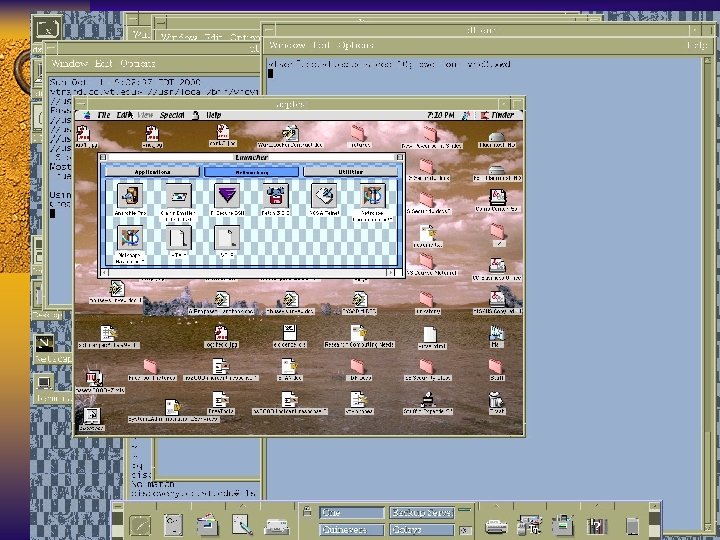720x540 pixels.
Task: Select the Research Computing Needs document icon
Action: click(359, 333)
